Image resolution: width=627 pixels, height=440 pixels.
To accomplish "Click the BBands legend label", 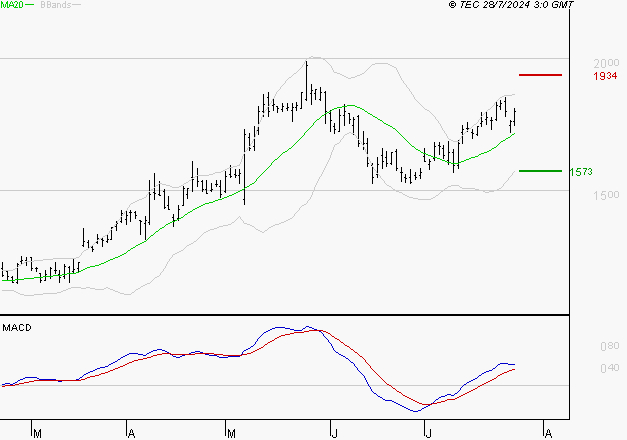I will 56,5.
